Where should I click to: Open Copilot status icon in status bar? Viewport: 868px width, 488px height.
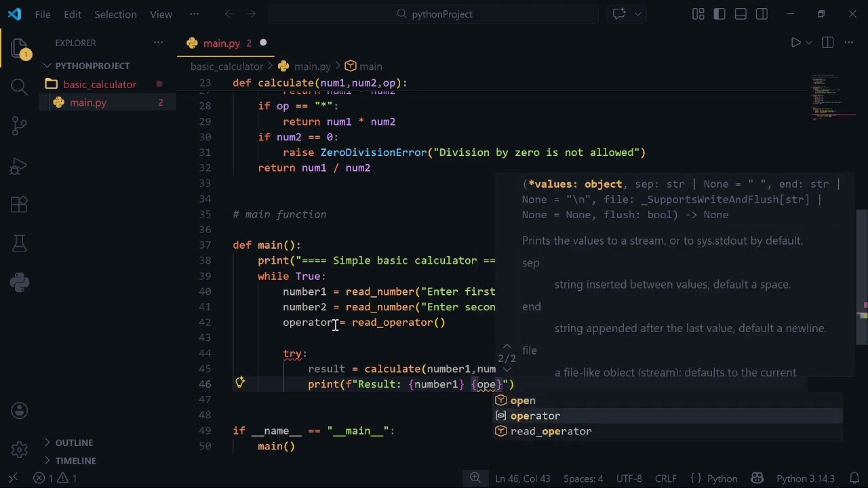tap(757, 479)
